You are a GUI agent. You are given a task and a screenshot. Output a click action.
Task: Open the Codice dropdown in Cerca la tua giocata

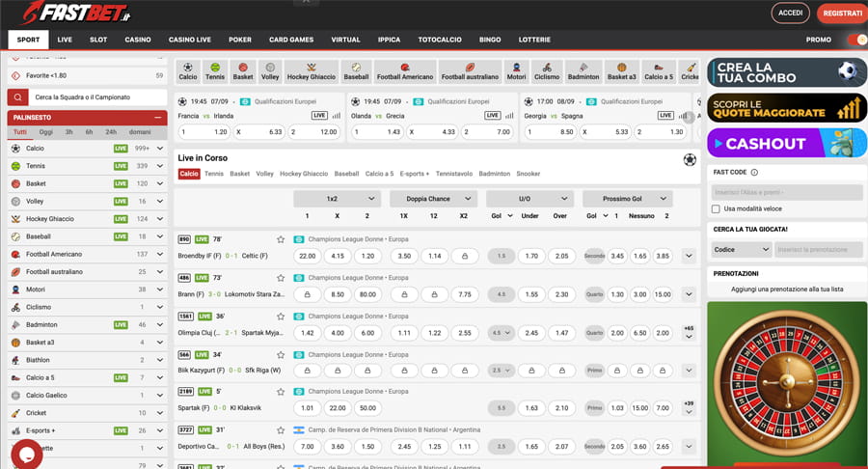tap(742, 250)
